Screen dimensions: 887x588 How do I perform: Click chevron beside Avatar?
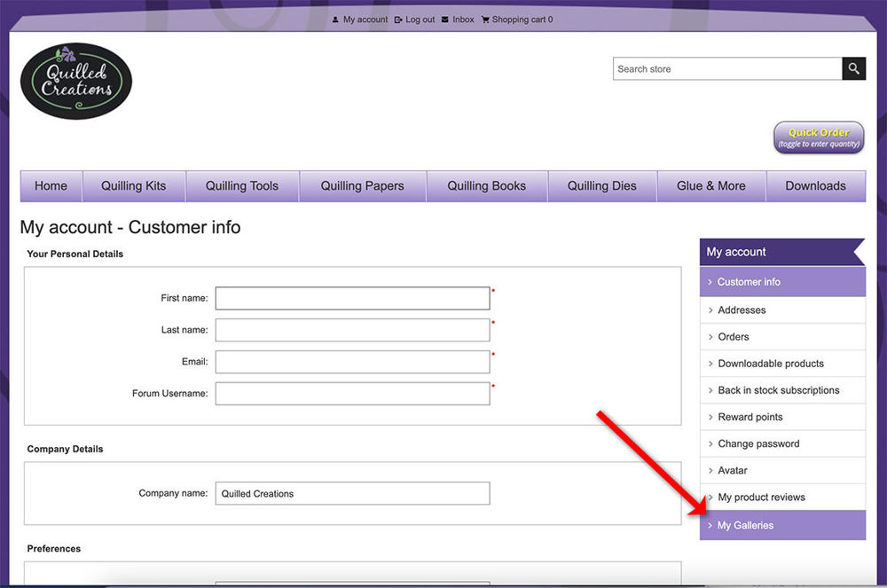point(710,470)
